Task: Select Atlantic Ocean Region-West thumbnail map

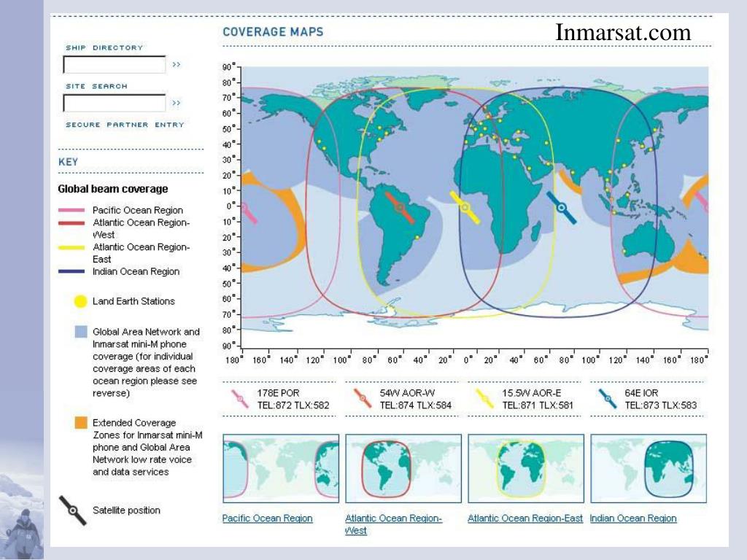Action: (x=403, y=468)
